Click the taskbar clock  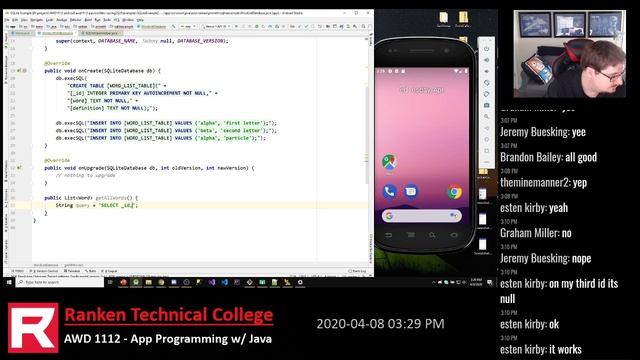476,282
